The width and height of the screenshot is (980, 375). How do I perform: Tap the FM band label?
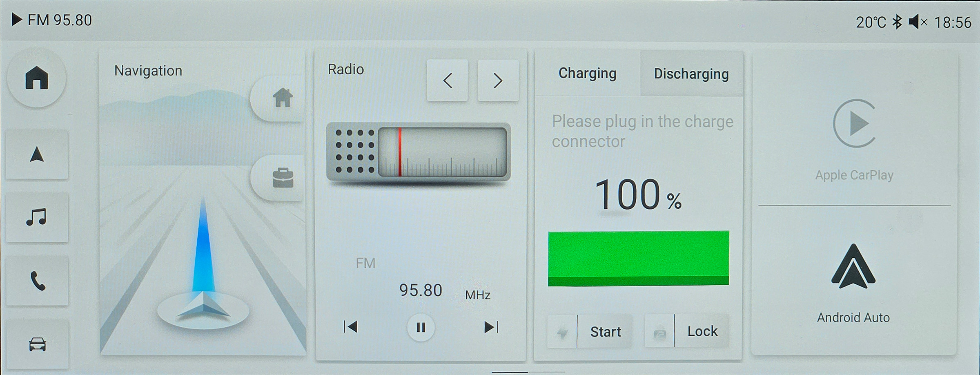click(365, 263)
